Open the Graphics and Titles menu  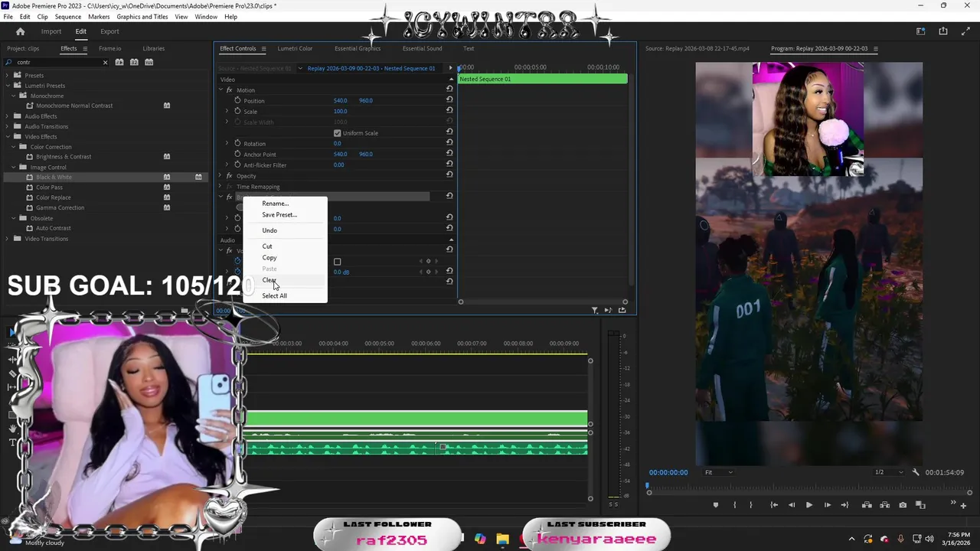142,17
